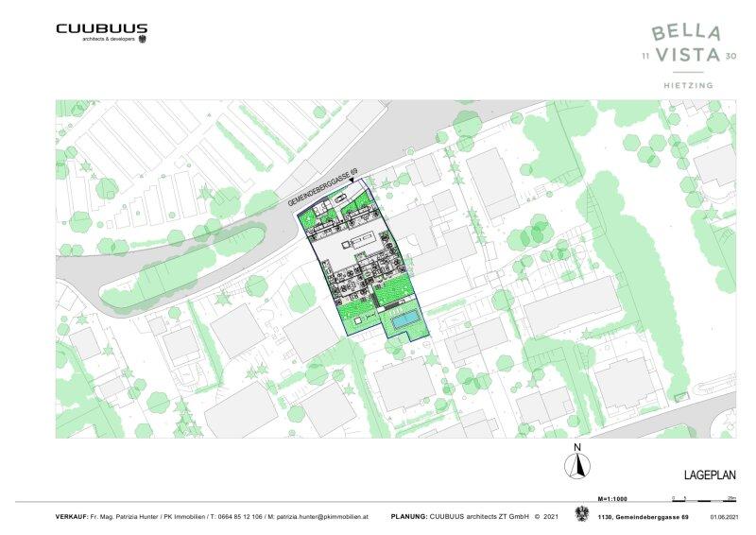This screenshot has height=535, width=756.
Task: Click the HIETZING text under the logo
Action: tap(688, 86)
